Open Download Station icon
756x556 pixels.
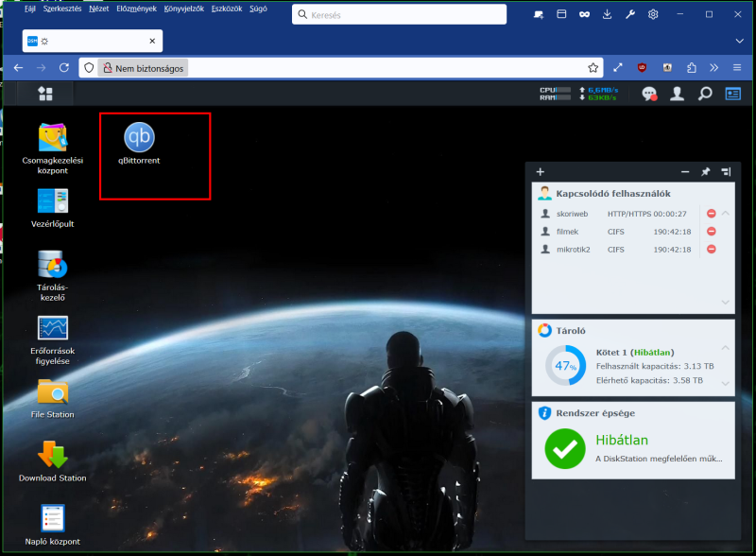pos(53,461)
